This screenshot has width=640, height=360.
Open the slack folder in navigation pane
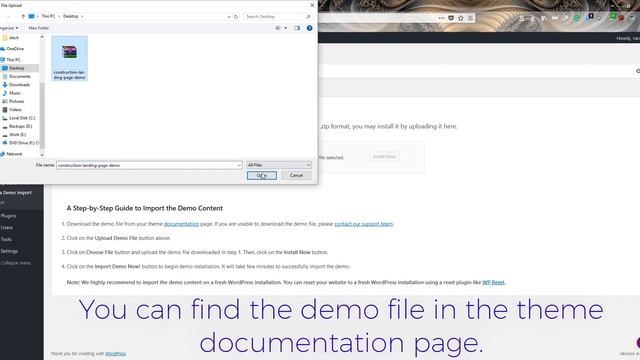(14, 38)
